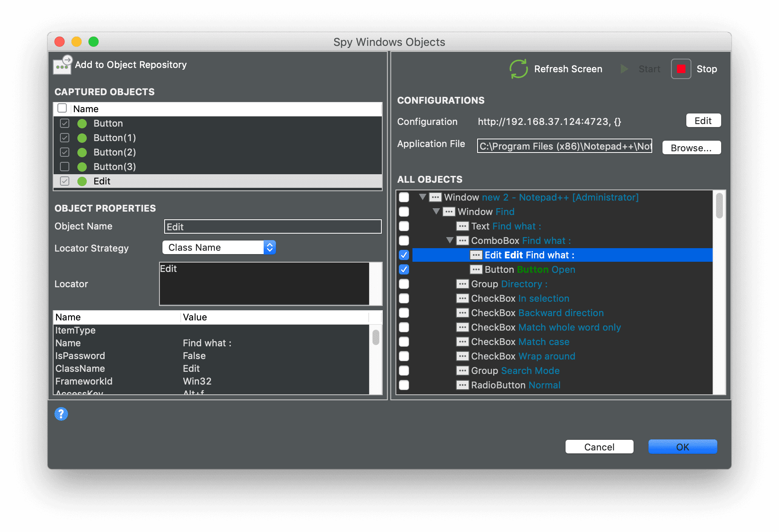Check the CheckBox Match case tree checkbox

click(x=404, y=342)
